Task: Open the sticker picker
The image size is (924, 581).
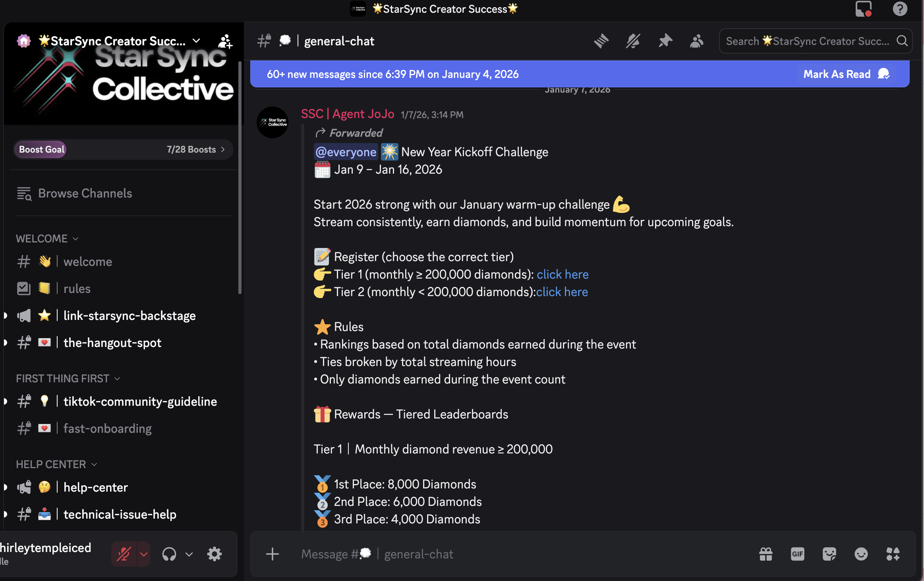Action: tap(829, 554)
